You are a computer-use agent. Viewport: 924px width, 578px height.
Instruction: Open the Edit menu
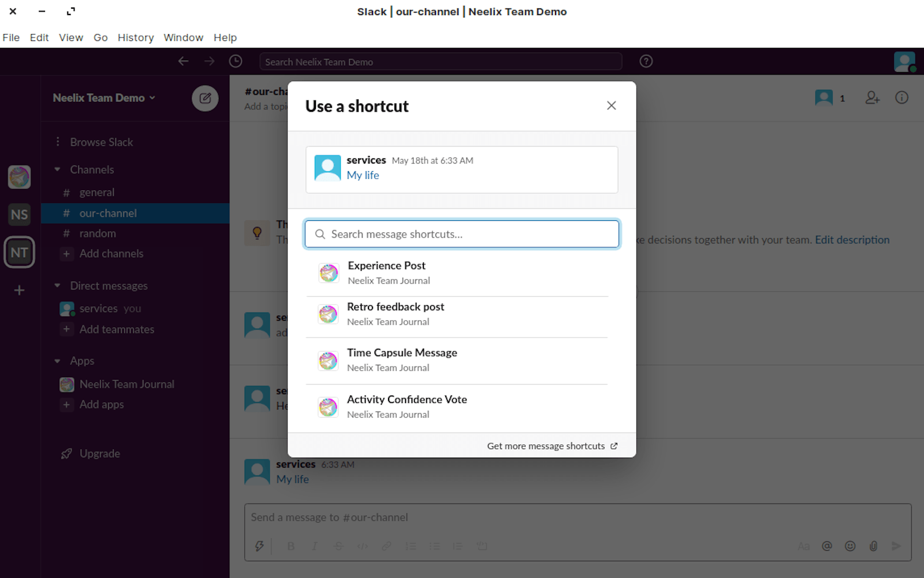coord(39,38)
